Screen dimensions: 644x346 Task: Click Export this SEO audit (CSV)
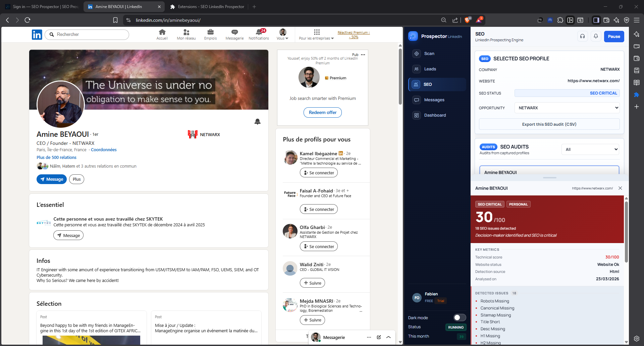point(549,124)
